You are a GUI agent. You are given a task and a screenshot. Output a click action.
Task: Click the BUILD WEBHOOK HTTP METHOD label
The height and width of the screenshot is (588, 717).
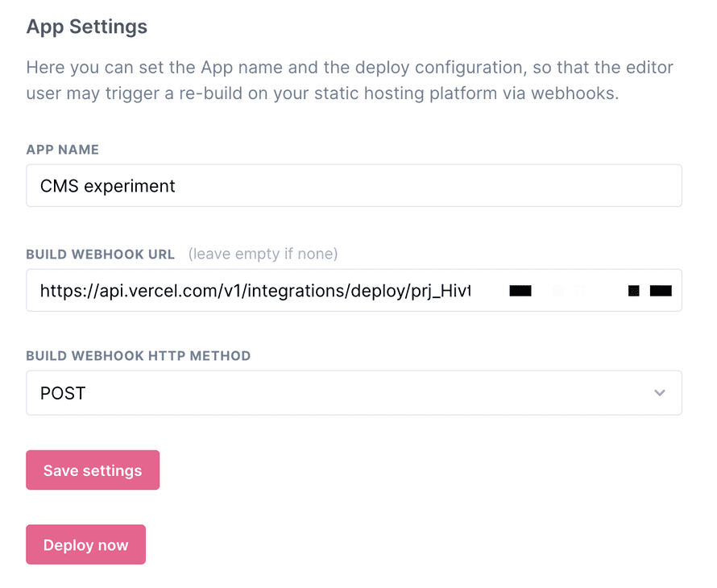pyautogui.click(x=139, y=355)
